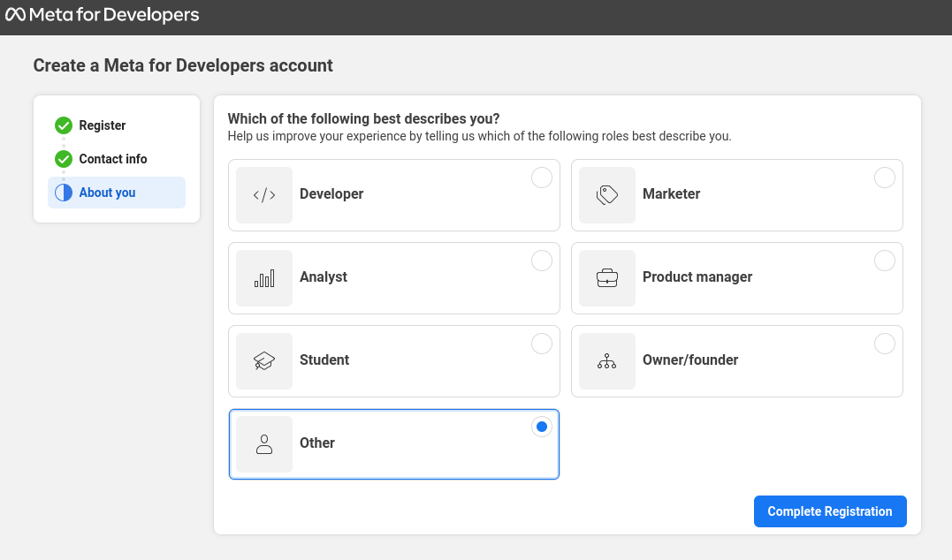Image resolution: width=952 pixels, height=560 pixels.
Task: Click the green checkmark beside Contact info
Action: [x=64, y=159]
